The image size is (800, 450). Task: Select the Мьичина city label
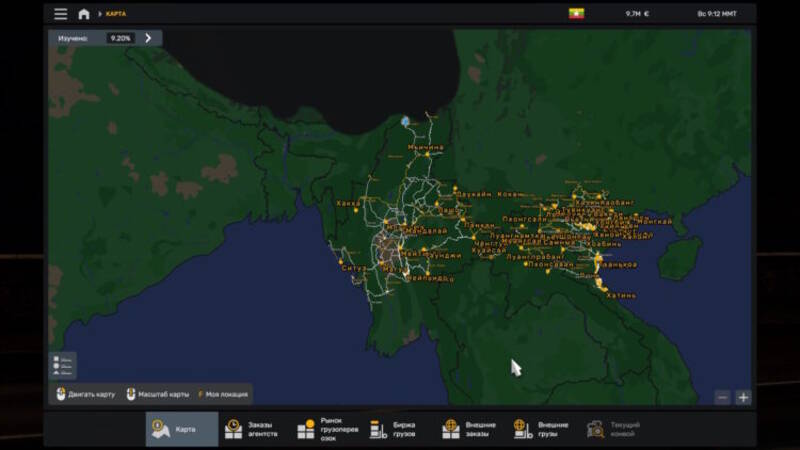point(426,147)
